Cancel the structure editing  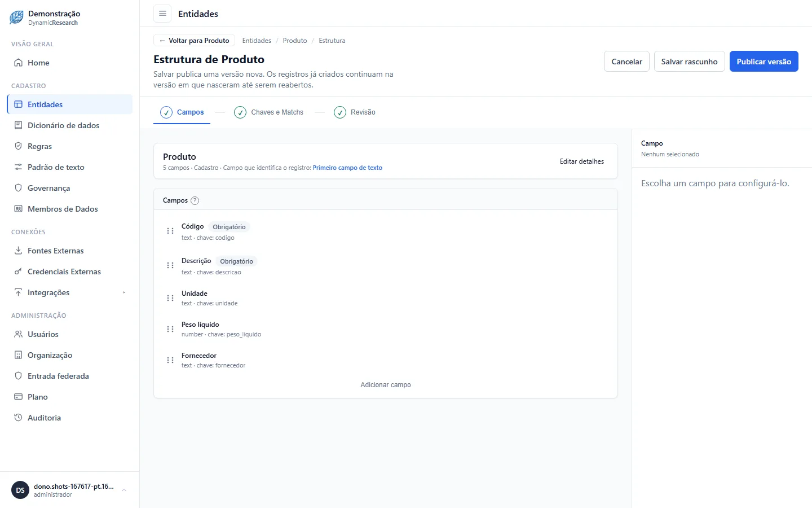click(x=626, y=62)
